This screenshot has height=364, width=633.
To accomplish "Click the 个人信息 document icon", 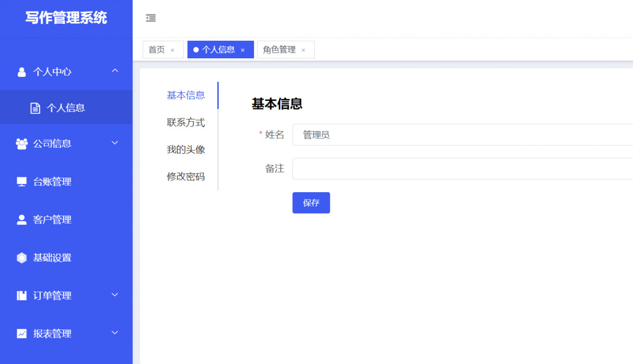I will [x=35, y=108].
